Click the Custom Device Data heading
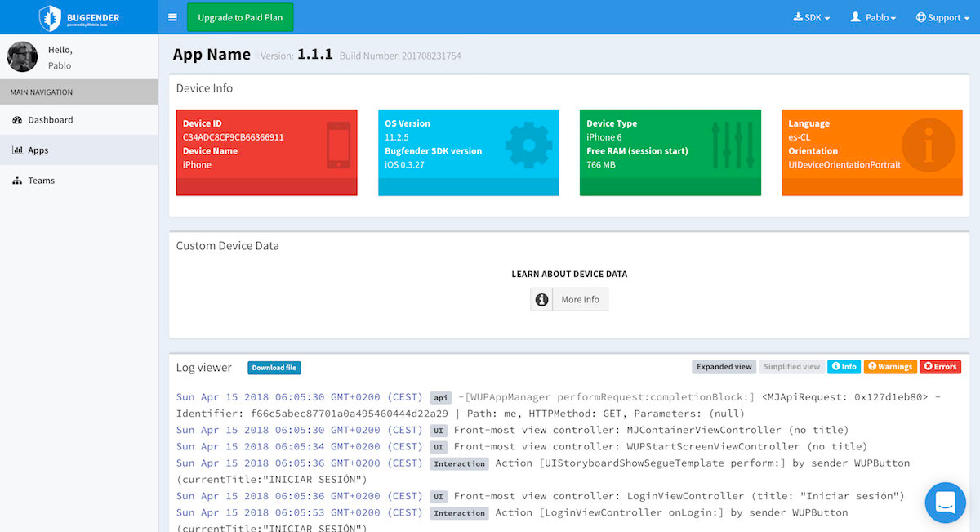Image resolution: width=980 pixels, height=532 pixels. coord(228,245)
